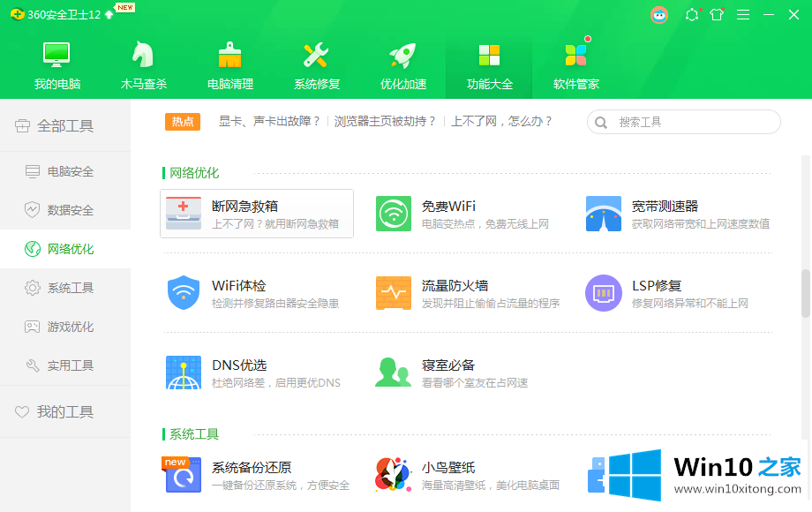This screenshot has height=512, width=812.
Task: Click description 检测并修复路由器安全隐患
Action: pyautogui.click(x=275, y=304)
